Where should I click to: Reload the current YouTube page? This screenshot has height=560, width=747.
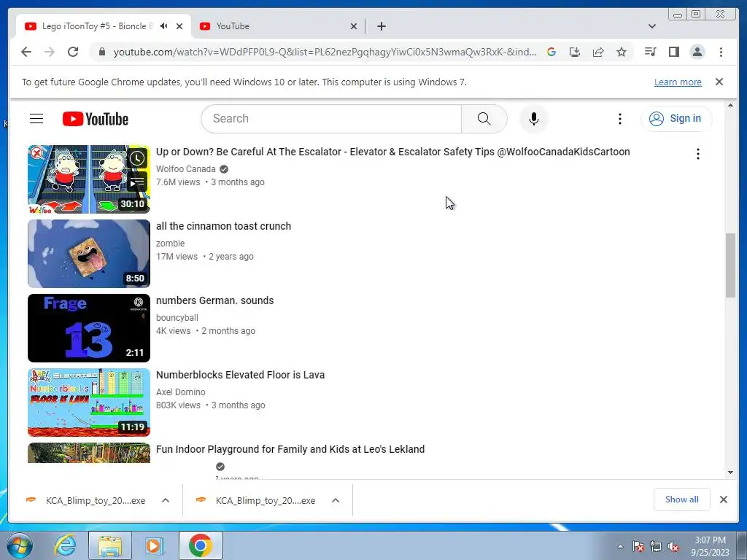click(73, 52)
